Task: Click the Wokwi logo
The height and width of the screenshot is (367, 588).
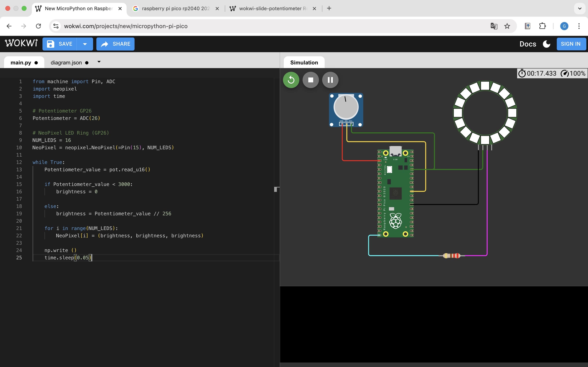Action: [21, 43]
